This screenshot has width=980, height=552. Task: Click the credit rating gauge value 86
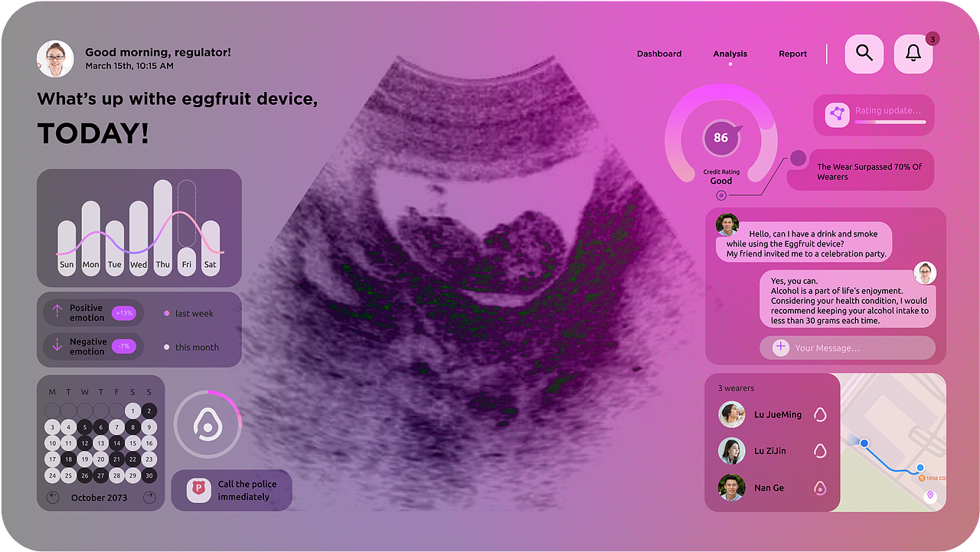[721, 138]
